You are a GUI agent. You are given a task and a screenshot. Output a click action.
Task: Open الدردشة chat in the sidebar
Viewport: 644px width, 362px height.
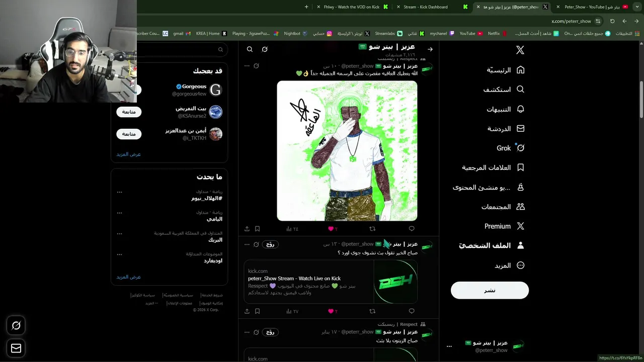click(x=506, y=129)
